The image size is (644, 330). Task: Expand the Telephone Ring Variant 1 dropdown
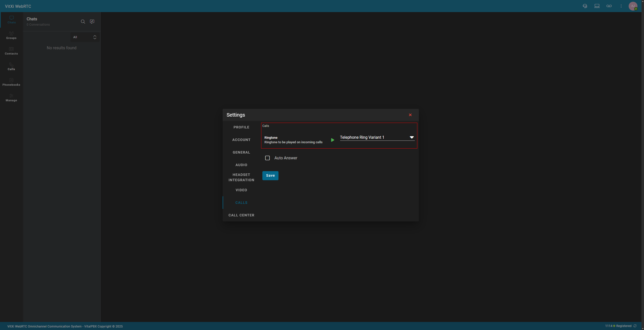click(x=377, y=137)
